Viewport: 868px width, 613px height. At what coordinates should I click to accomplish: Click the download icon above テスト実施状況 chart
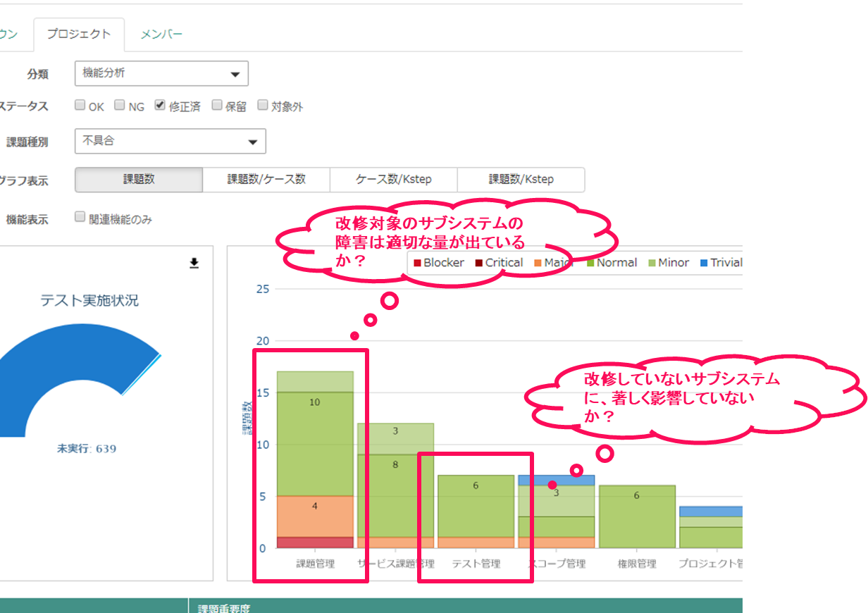coord(194,264)
